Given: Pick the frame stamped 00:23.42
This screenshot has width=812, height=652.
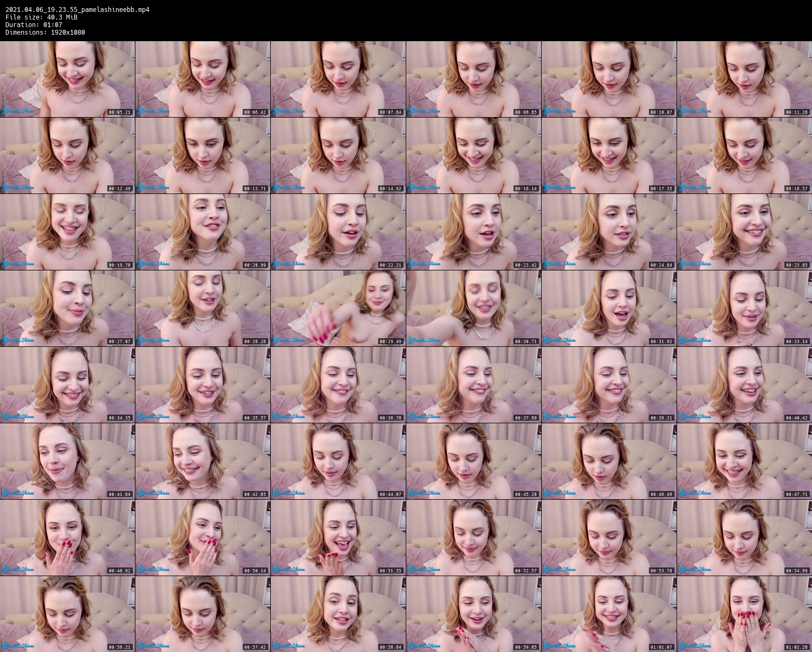Looking at the screenshot, I should tap(473, 232).
